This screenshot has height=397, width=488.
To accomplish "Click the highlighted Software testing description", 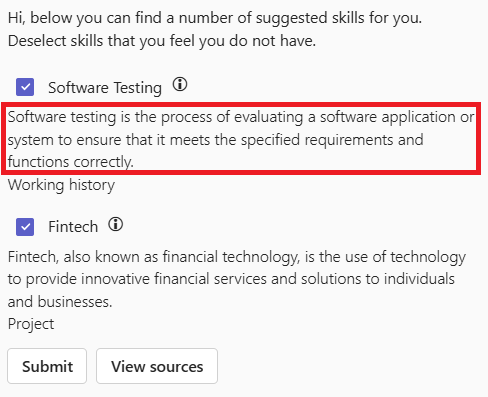I will (x=241, y=139).
